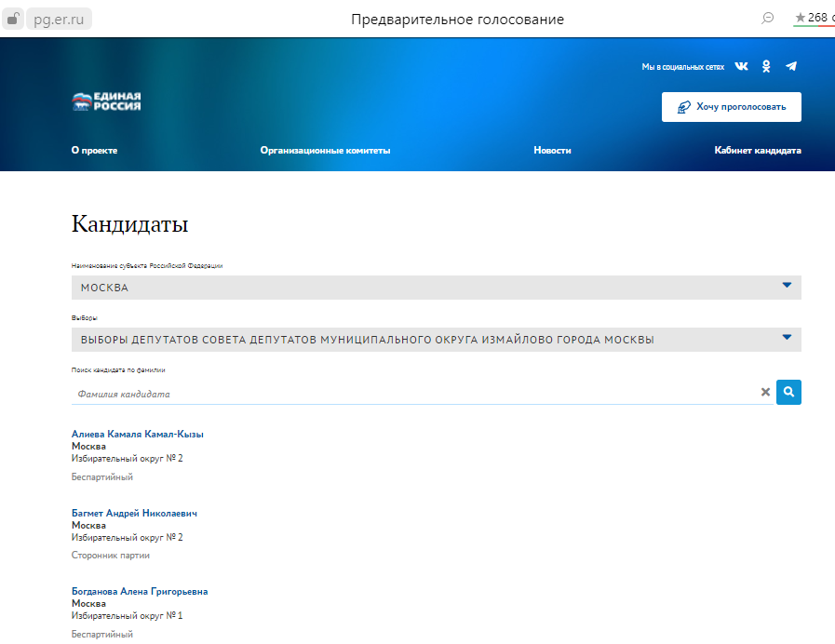Click the blue magnifier search button
Viewport: 835px width, 644px height.
(788, 392)
